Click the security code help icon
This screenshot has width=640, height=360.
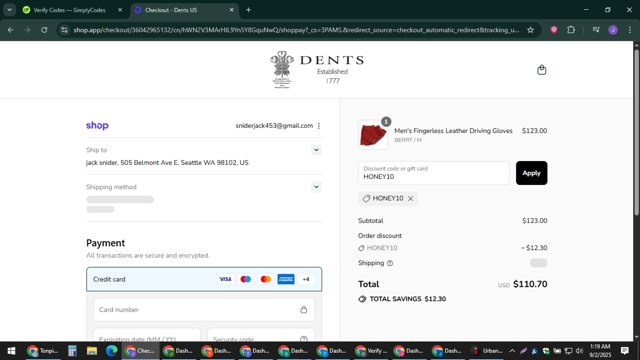pos(303,339)
